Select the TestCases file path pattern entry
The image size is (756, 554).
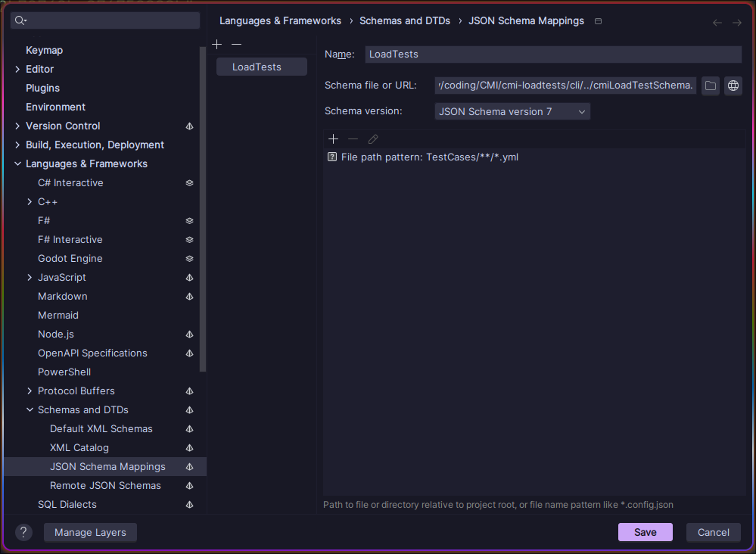click(x=429, y=157)
